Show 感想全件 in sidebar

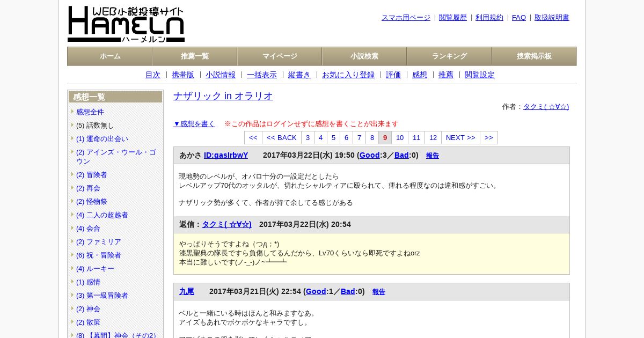click(90, 112)
